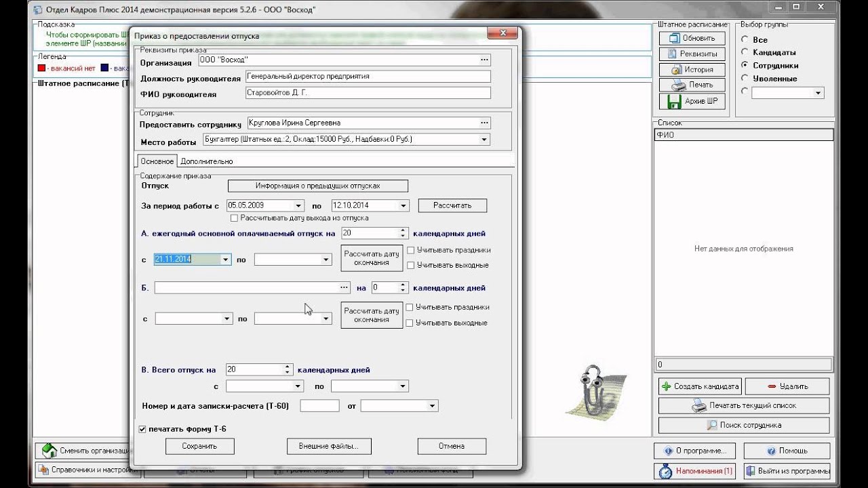Screen dimensions: 868x488
Task: Check Учитывать выходные for section А
Action: [x=410, y=265]
